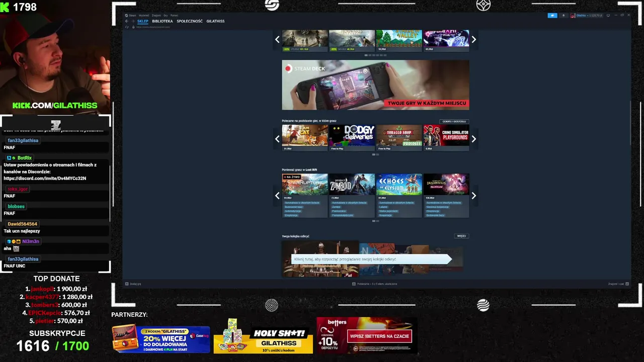Screen dimensions: 644x362
Task: Open the SKLEP tab in Steam
Action: 142,21
